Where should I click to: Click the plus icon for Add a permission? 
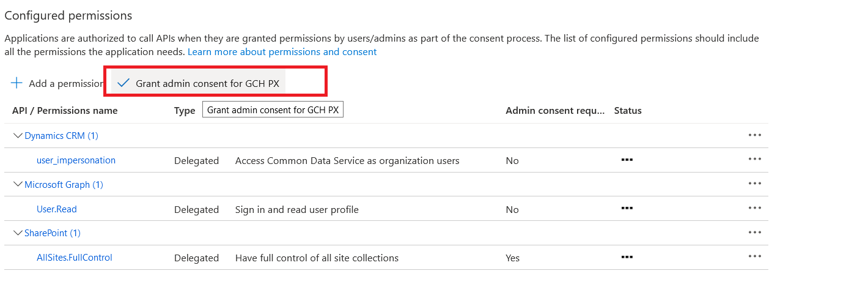tap(17, 83)
